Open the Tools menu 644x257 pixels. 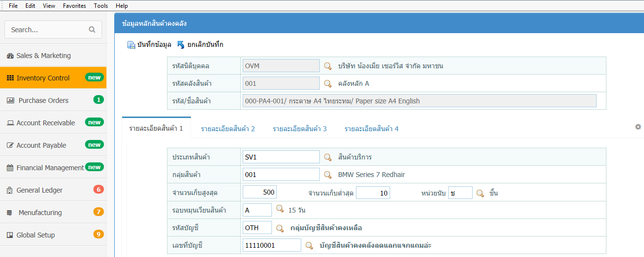pos(101,6)
